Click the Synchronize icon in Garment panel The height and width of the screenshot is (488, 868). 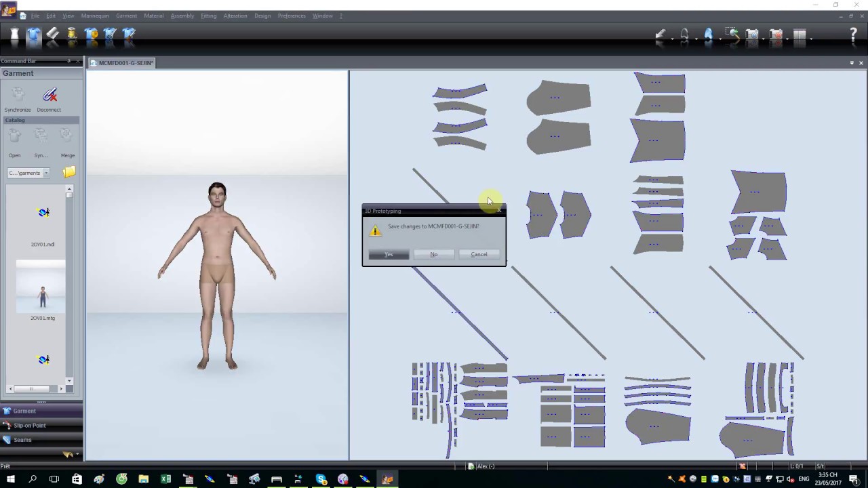18,96
